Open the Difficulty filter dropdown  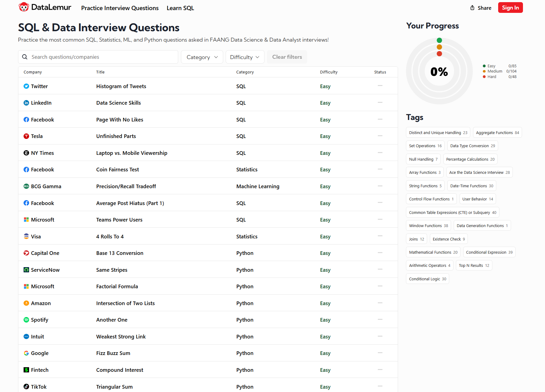pyautogui.click(x=245, y=57)
